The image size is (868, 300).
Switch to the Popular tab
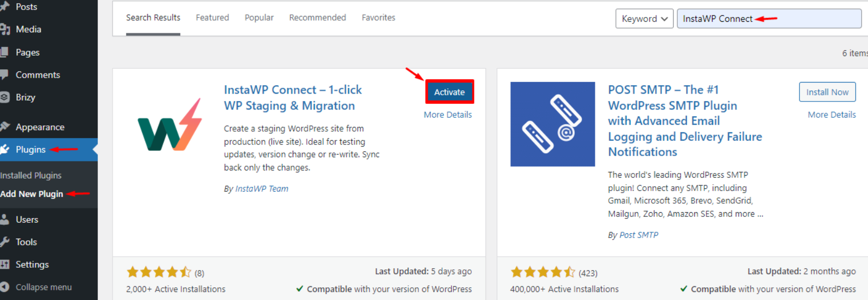(259, 17)
